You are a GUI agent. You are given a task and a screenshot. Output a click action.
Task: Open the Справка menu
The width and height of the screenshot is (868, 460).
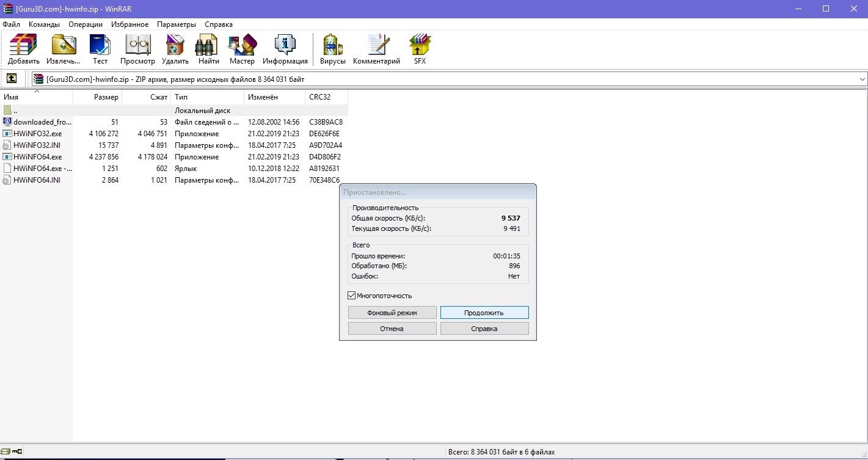[x=219, y=24]
